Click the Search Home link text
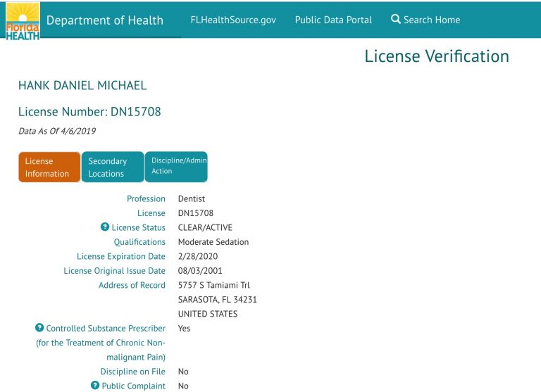This screenshot has width=541, height=392. tap(431, 20)
